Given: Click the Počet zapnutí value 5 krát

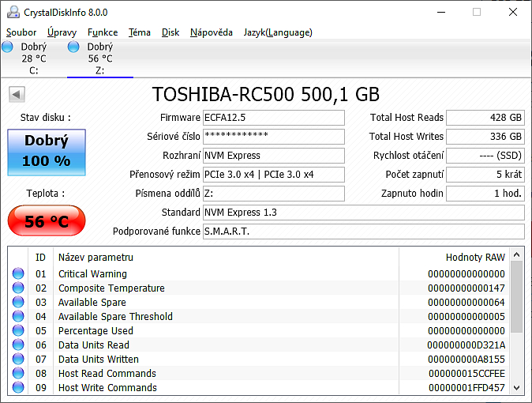Looking at the screenshot, I should point(485,175).
